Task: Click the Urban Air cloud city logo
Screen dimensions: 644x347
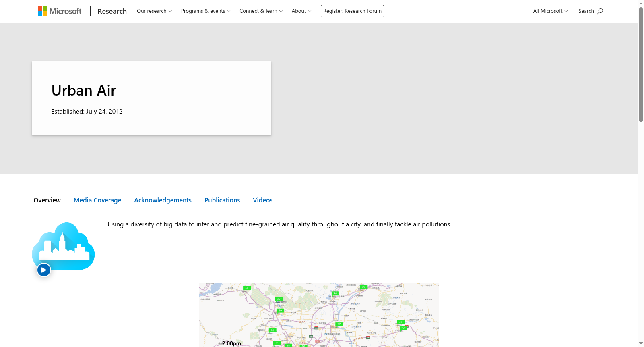Action: tap(63, 246)
